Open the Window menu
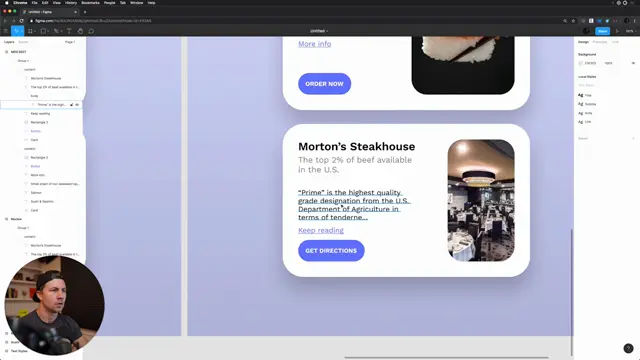 pos(136,3)
